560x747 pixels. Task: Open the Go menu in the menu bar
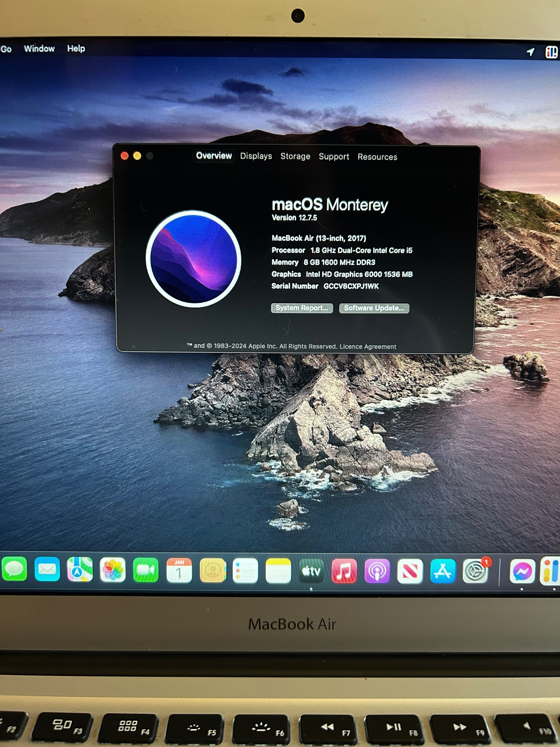[6, 49]
